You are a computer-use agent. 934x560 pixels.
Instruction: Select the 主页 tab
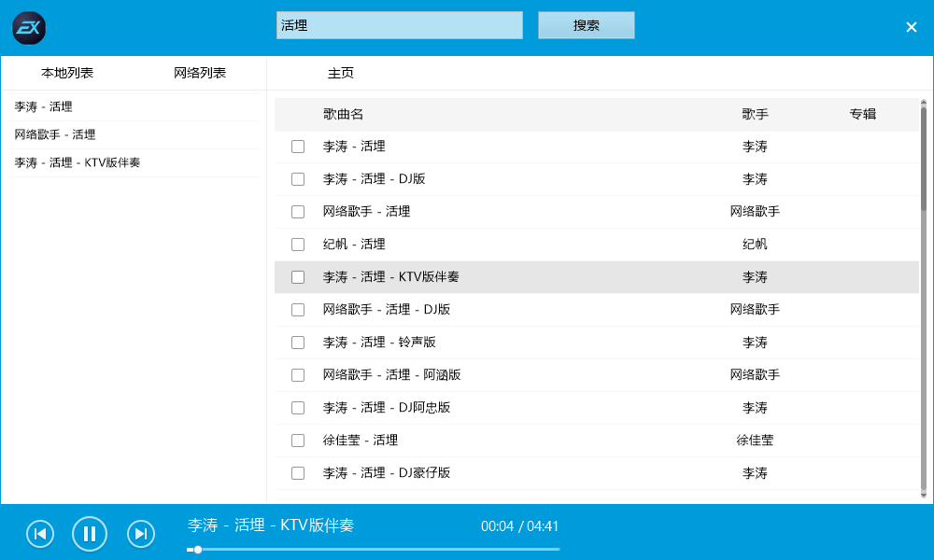tap(341, 71)
